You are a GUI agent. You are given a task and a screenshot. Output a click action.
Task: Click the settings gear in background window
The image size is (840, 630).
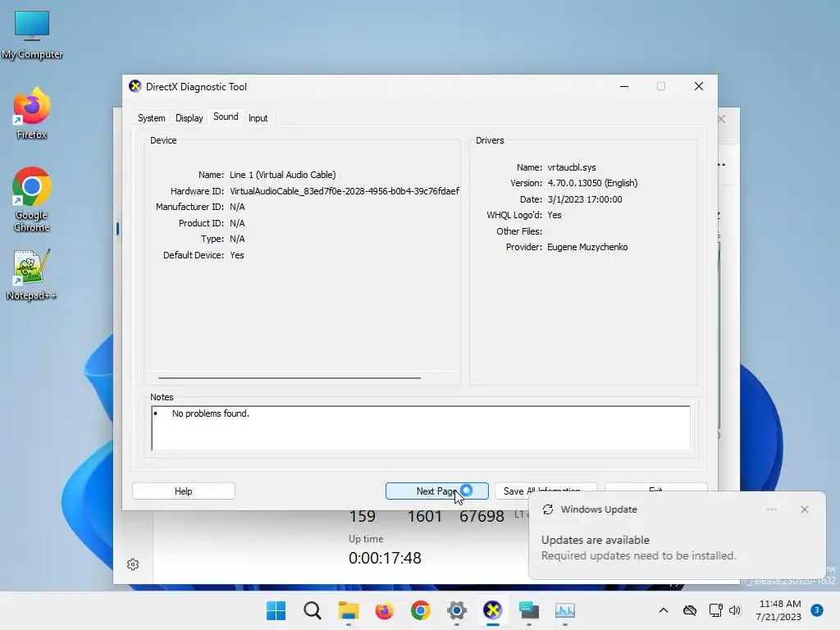[x=133, y=564]
